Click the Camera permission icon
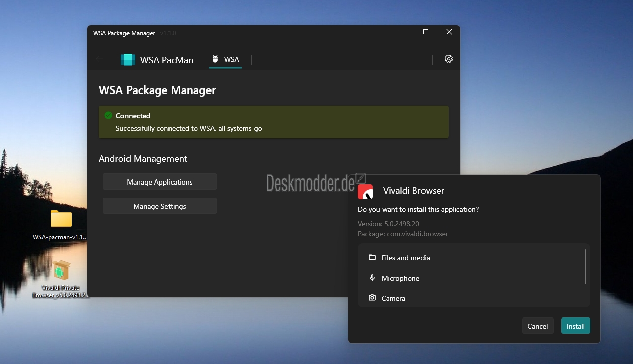 372,298
